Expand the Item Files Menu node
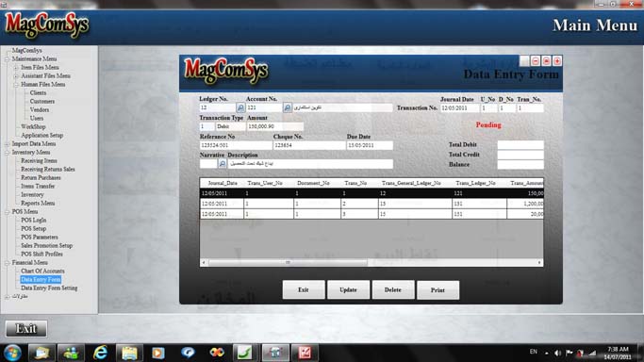The width and height of the screenshot is (644, 362). click(x=16, y=68)
